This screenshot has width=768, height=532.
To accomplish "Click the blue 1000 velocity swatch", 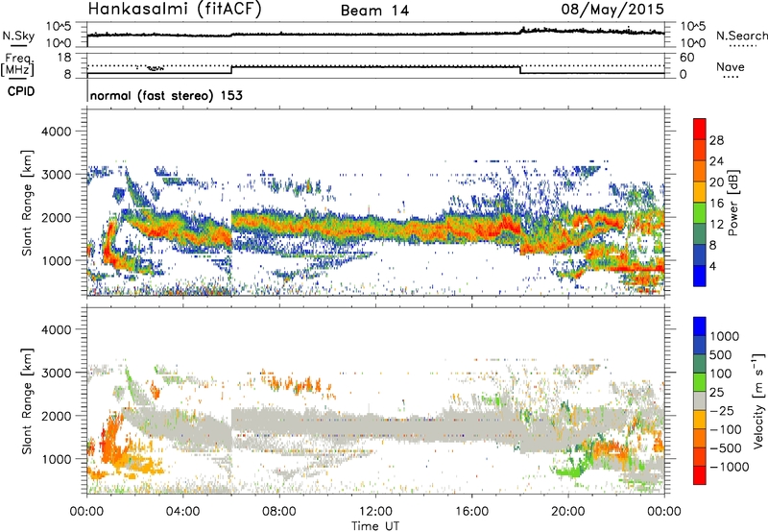I will [x=700, y=326].
